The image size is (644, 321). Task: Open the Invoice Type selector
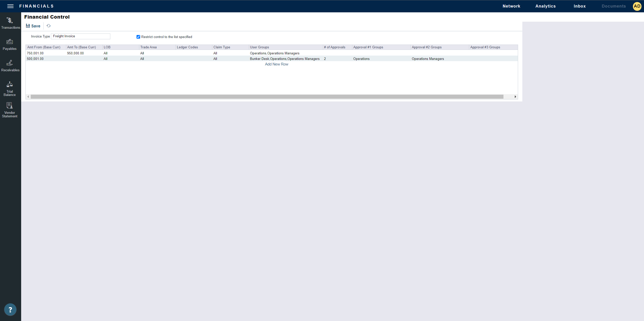80,36
